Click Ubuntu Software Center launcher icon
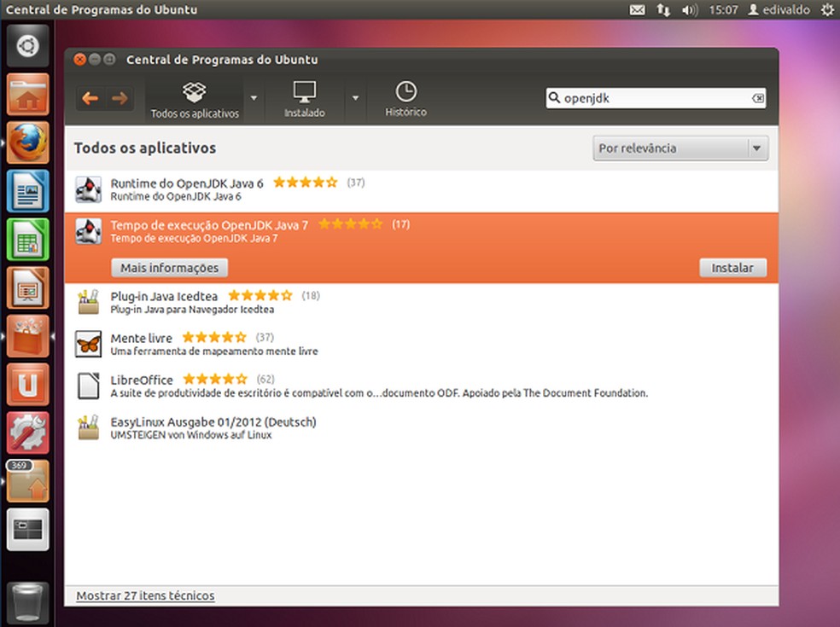 pyautogui.click(x=28, y=336)
